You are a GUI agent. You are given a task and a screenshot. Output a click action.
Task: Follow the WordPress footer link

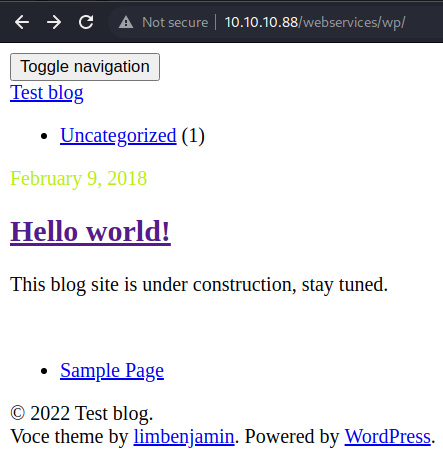(388, 436)
